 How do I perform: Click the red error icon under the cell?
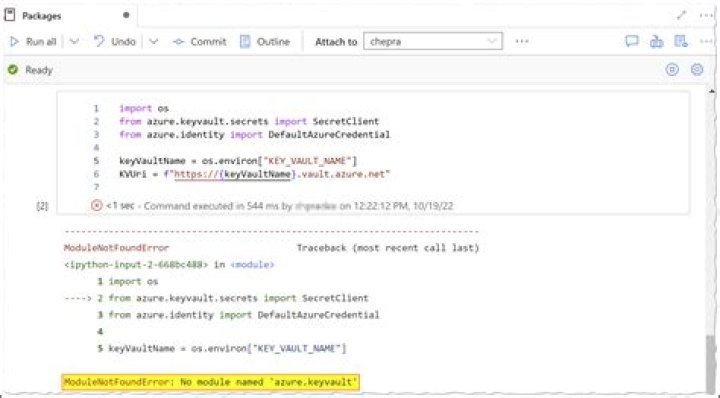tap(96, 206)
